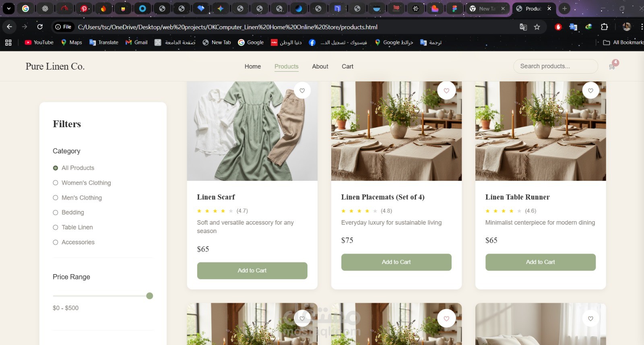The width and height of the screenshot is (644, 345).
Task: Click the browser address bar URL
Action: point(227,27)
